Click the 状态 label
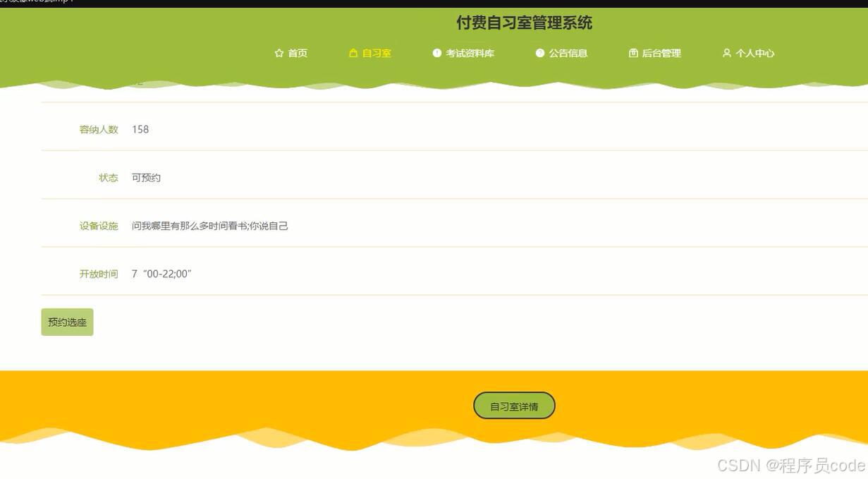This screenshot has width=868, height=479. click(109, 178)
